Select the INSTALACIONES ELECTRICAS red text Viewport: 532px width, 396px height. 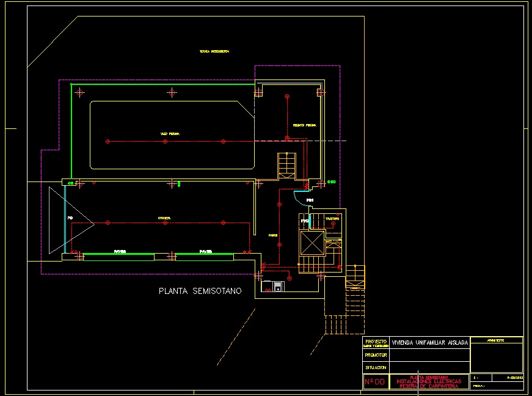tap(429, 381)
